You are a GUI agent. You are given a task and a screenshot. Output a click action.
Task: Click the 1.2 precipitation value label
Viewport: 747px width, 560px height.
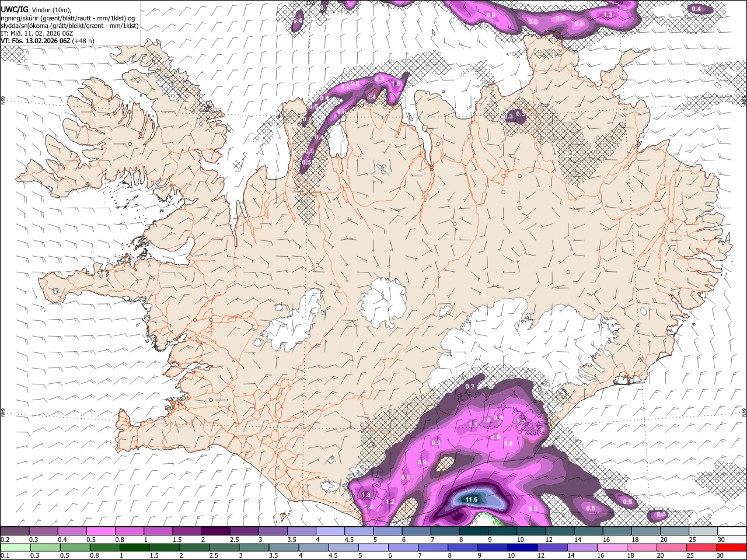point(390,502)
